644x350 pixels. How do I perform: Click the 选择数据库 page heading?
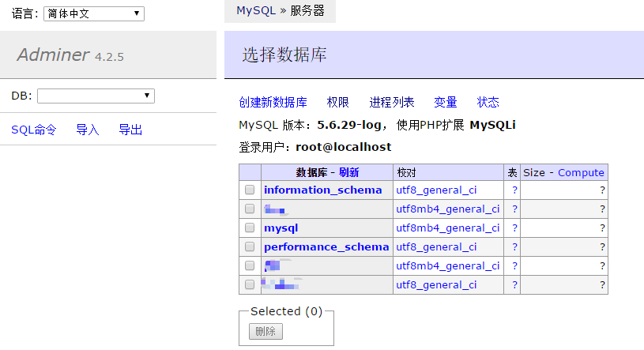[284, 55]
